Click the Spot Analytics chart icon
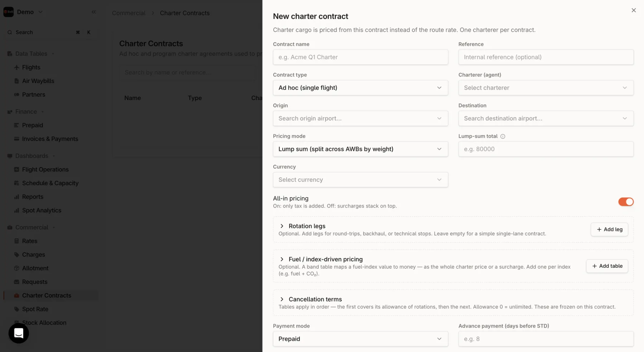This screenshot has width=644, height=352. tap(16, 210)
